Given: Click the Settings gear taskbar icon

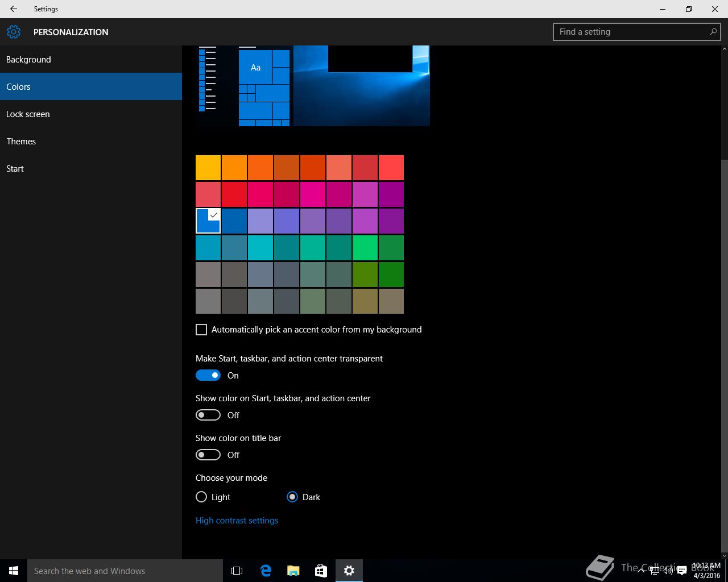Looking at the screenshot, I should pos(349,571).
